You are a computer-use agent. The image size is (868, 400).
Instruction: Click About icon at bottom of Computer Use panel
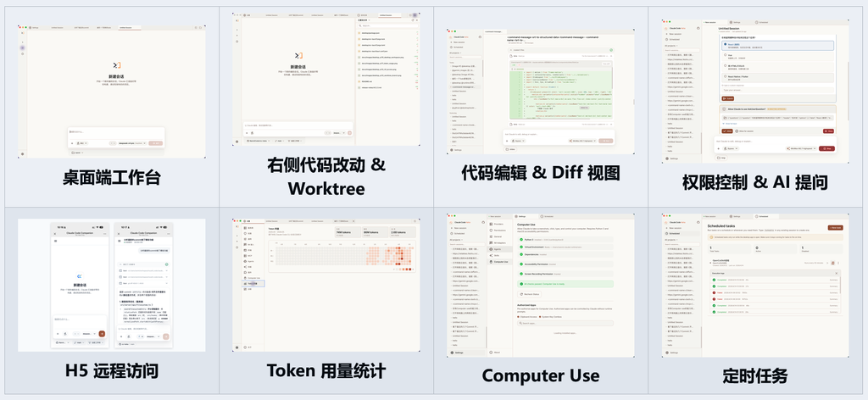491,353
